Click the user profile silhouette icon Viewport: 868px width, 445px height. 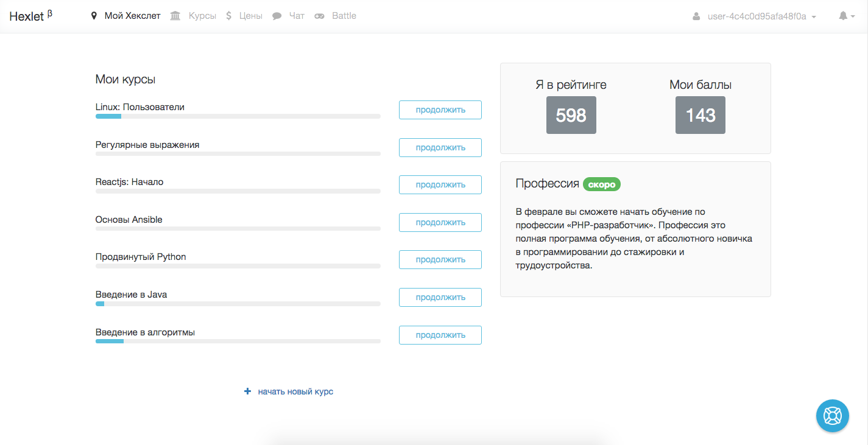pos(696,16)
